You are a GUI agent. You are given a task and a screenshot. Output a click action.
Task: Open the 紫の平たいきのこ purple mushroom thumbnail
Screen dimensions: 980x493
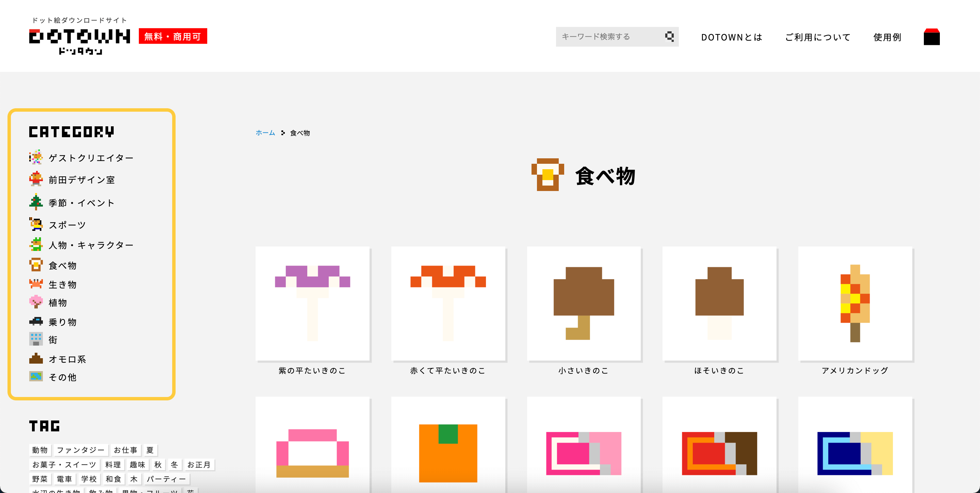[312, 303]
